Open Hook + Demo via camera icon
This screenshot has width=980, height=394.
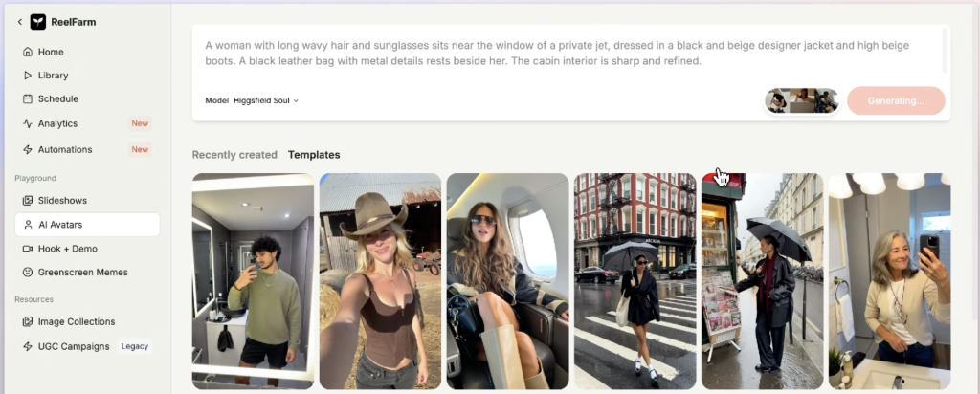tap(28, 249)
